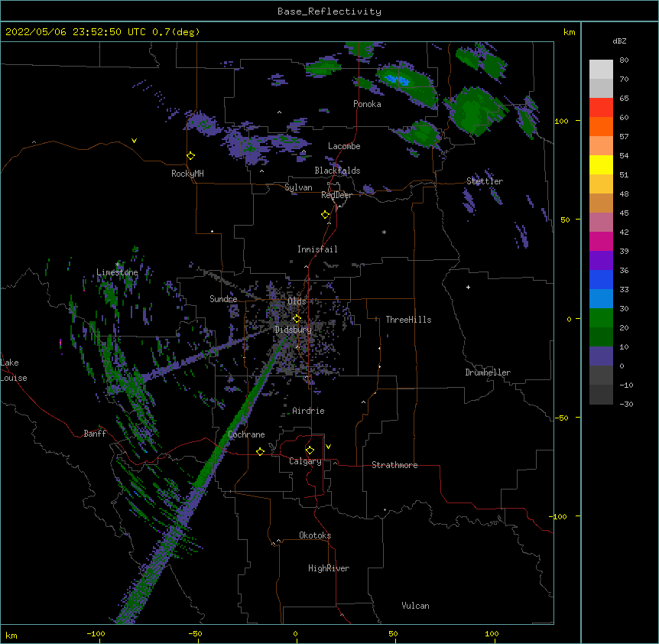Select the royal blue 33–36 dBZ legend swatch
This screenshot has width=659, height=644.
pyautogui.click(x=601, y=279)
